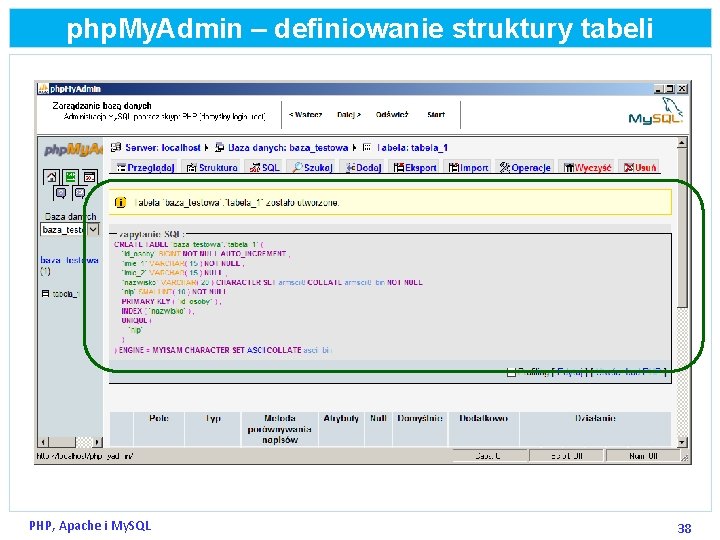The width and height of the screenshot is (720, 540).
Task: Maximize the phpMyAdmin window
Action: (670, 89)
